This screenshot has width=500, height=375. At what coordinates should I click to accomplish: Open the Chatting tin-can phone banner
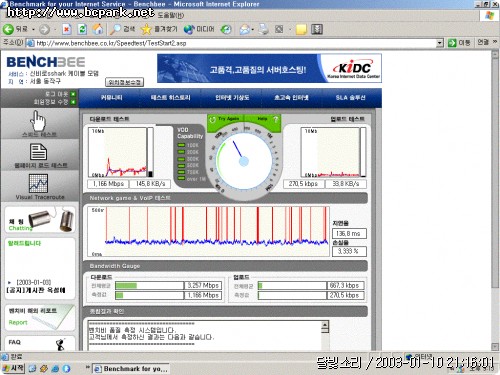tap(40, 219)
